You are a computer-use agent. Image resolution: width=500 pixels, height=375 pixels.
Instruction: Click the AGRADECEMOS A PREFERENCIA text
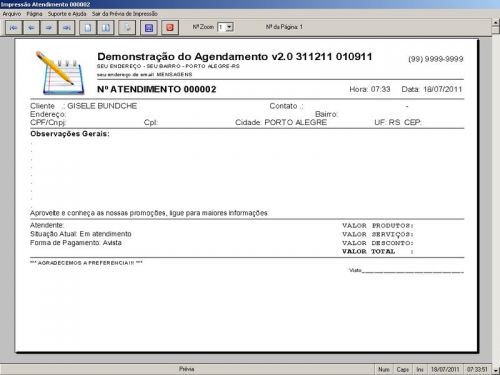click(86, 263)
